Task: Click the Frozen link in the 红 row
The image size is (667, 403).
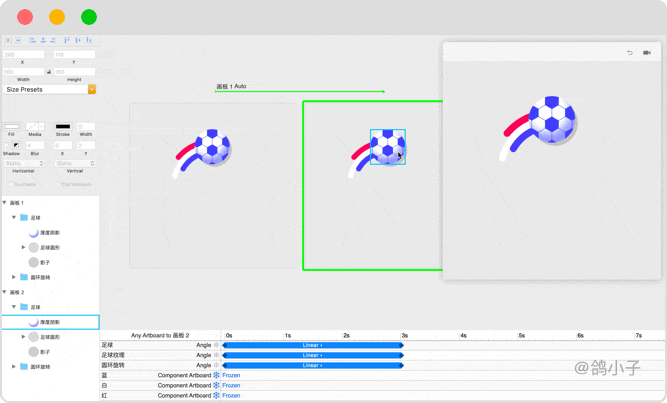Action: [x=231, y=395]
